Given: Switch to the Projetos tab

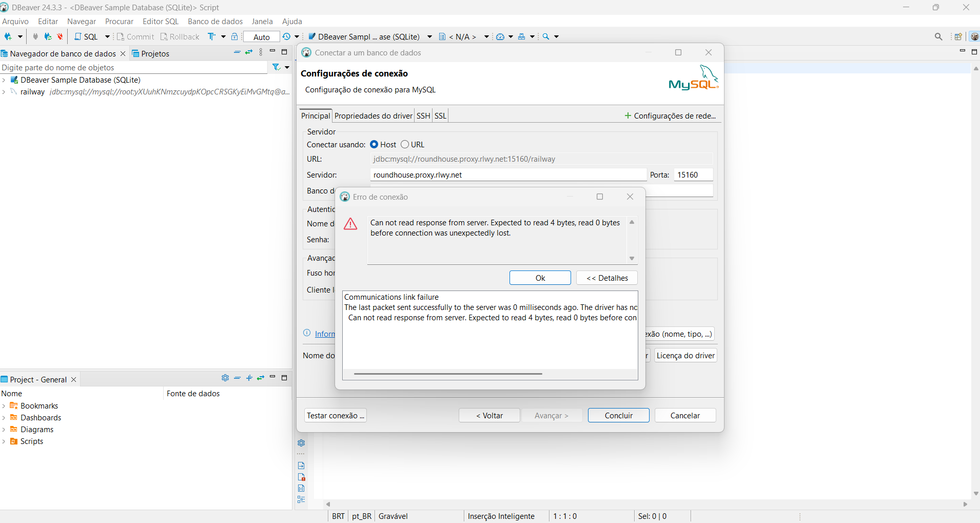Looking at the screenshot, I should click(150, 53).
